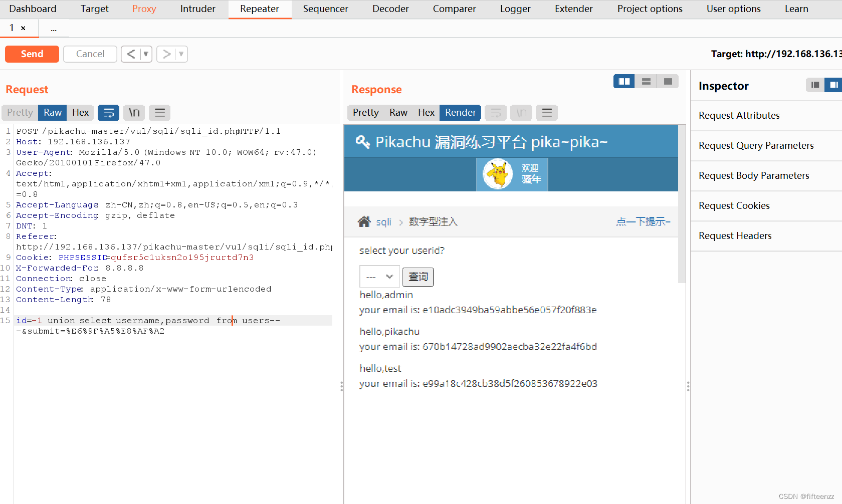Switch request view to Hex
This screenshot has width=842, height=504.
tap(80, 113)
